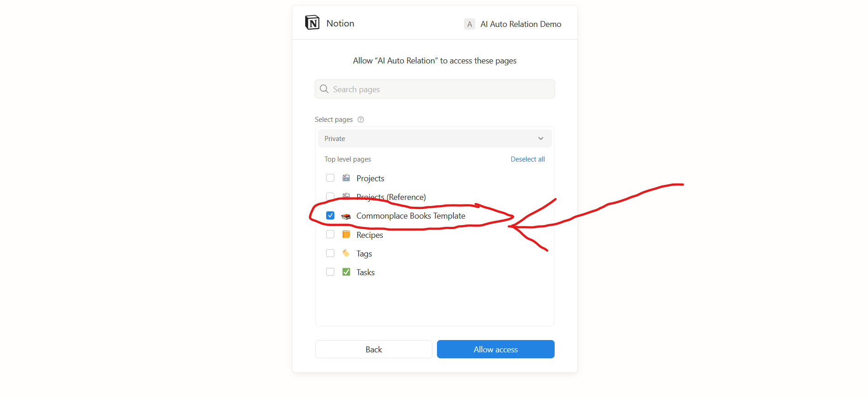Click the Back button
Screen dimensions: 868x398
374,349
